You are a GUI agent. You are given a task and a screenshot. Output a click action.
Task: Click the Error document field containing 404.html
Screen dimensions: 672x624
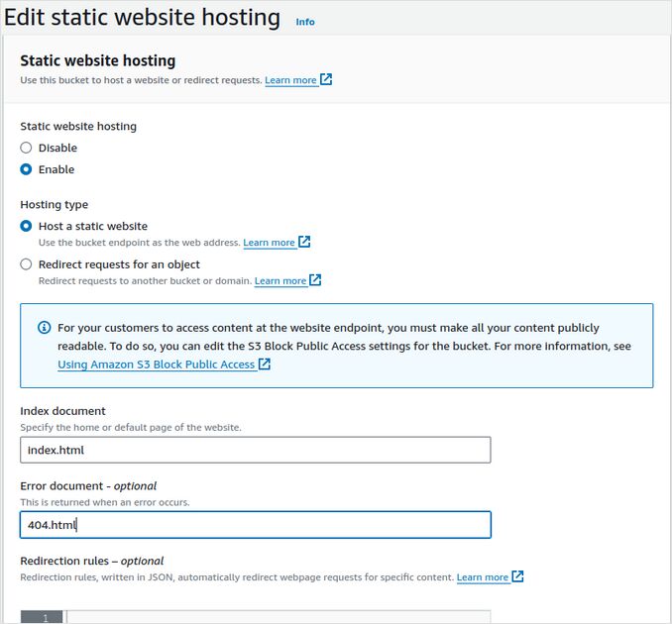click(x=256, y=525)
